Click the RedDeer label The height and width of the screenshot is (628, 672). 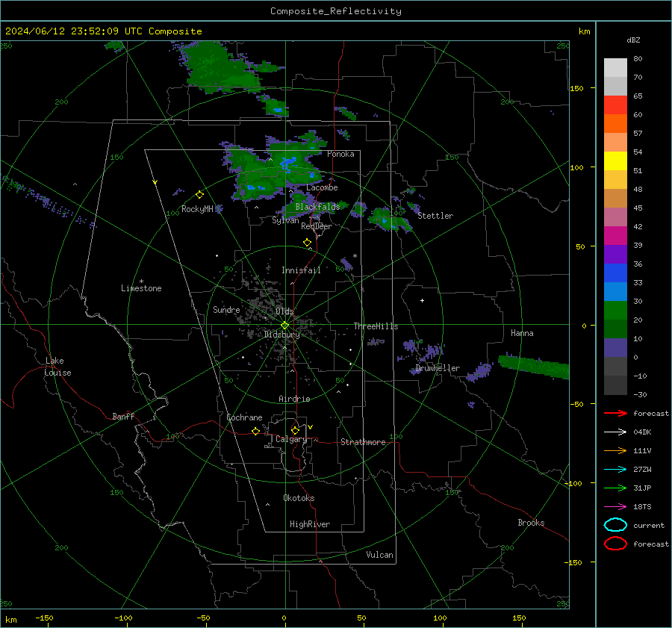[x=317, y=226]
